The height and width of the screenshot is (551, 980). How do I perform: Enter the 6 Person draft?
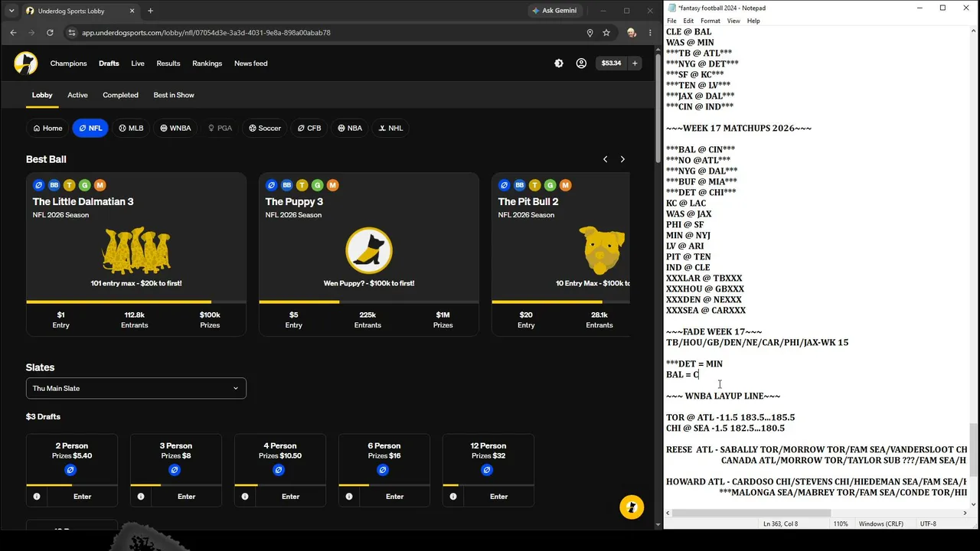point(394,497)
